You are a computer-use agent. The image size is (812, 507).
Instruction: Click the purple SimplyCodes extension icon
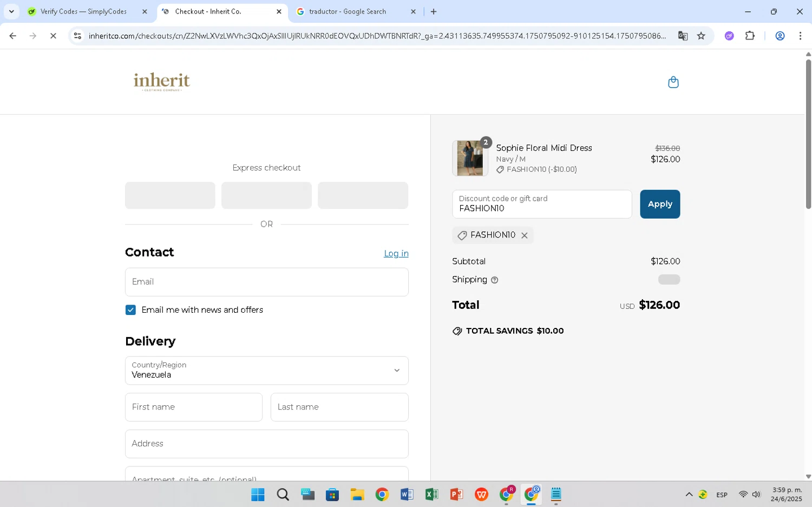[729, 36]
